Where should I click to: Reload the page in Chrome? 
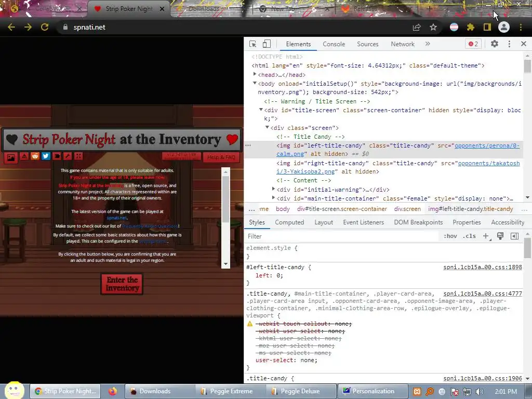(x=45, y=27)
